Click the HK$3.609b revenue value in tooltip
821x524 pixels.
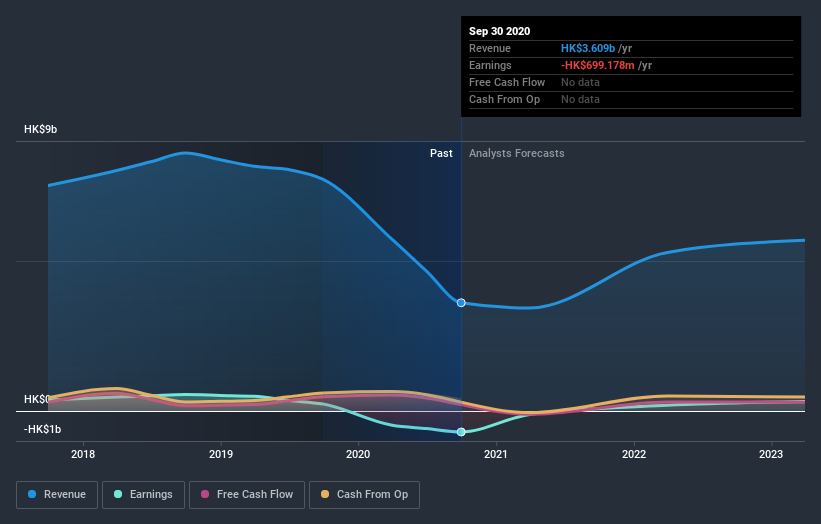click(587, 48)
